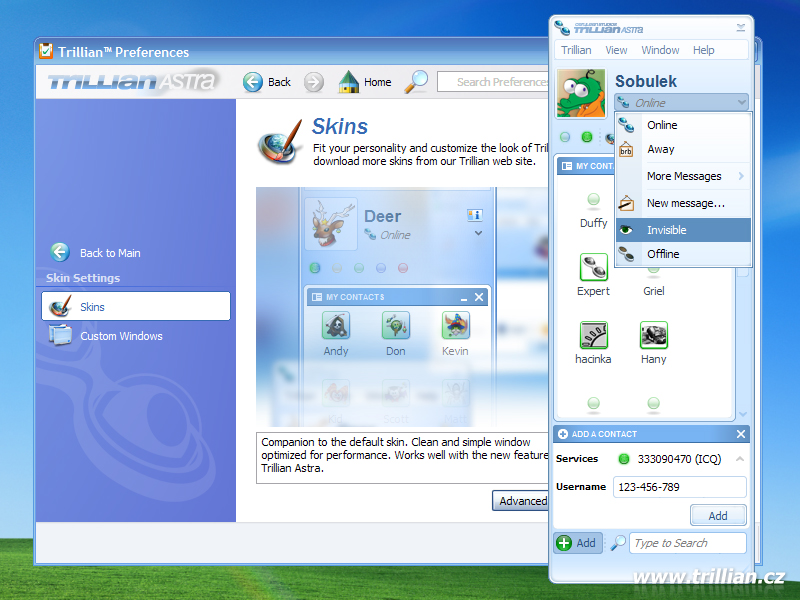Image resolution: width=800 pixels, height=600 pixels.
Task: Select the Duffy contact status orb
Action: click(593, 199)
